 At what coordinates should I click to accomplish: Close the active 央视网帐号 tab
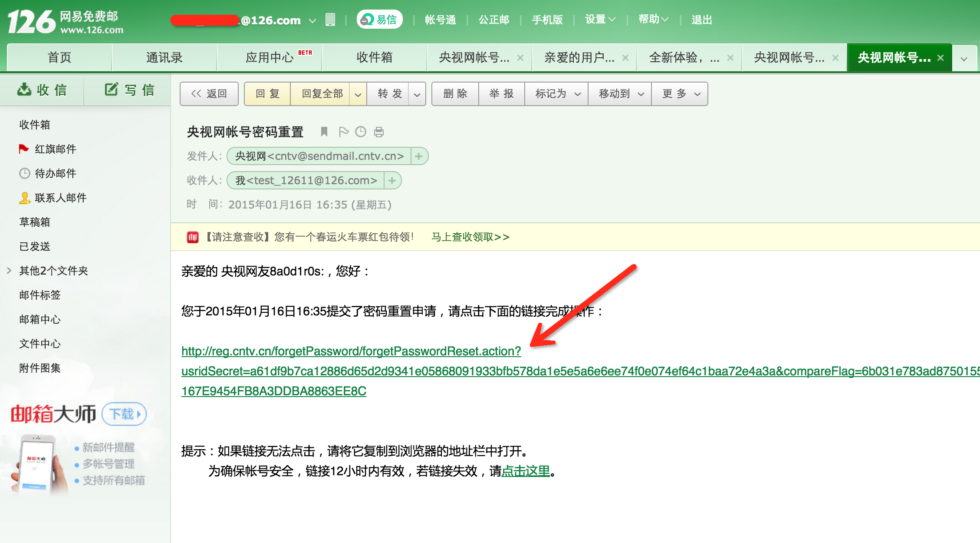point(941,58)
